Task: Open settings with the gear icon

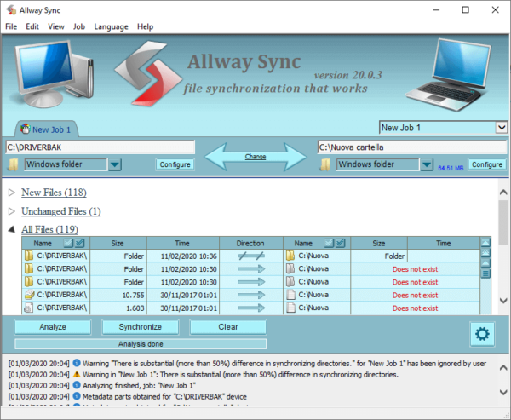Action: (482, 334)
